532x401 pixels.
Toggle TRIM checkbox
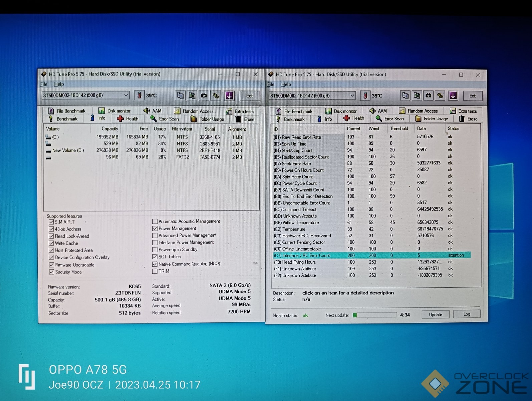155,271
